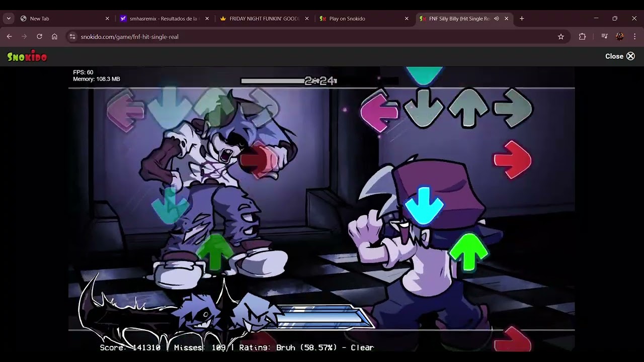
Task: Close the Play on Snokido tab
Action: coord(407,19)
